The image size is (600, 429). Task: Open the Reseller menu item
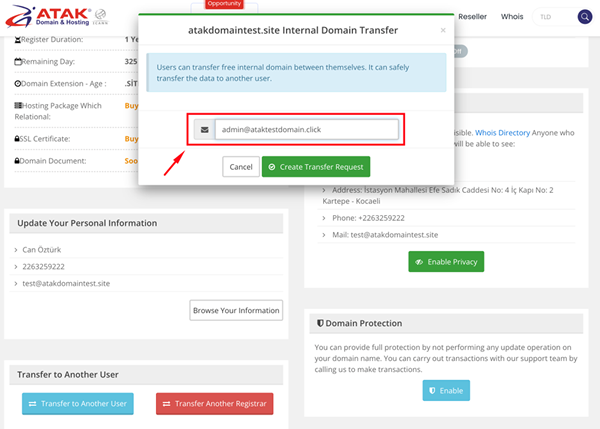[x=472, y=17]
